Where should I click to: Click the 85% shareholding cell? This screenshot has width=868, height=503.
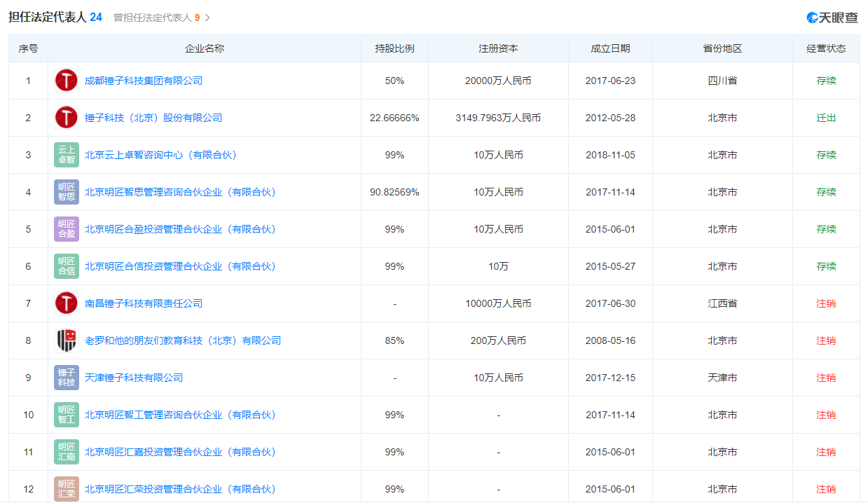pos(394,340)
